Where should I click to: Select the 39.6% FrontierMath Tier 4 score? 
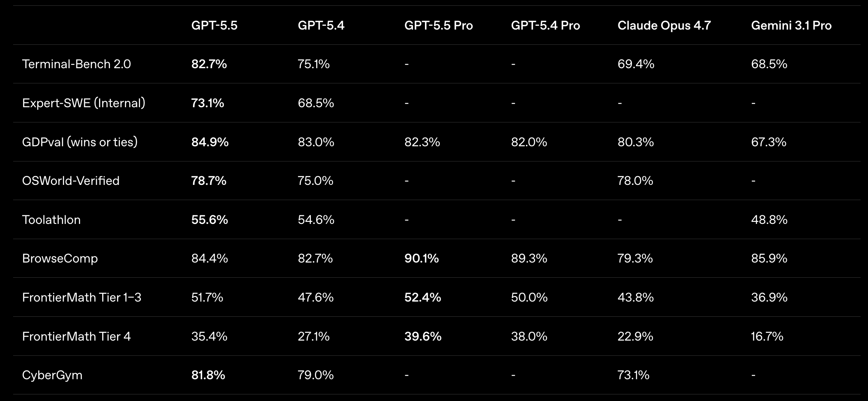[x=423, y=336]
